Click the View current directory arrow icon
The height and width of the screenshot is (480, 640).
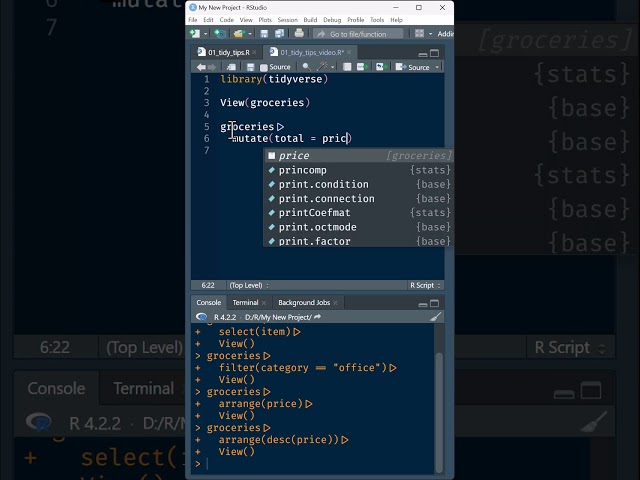318,317
